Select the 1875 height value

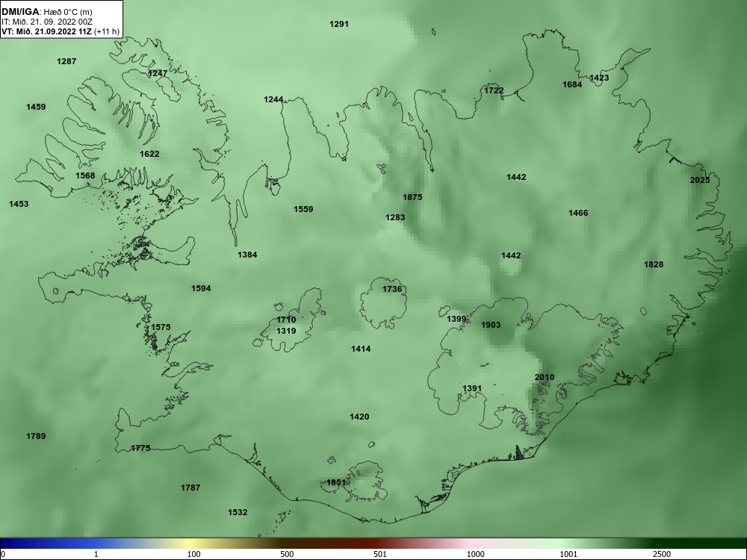coord(412,197)
